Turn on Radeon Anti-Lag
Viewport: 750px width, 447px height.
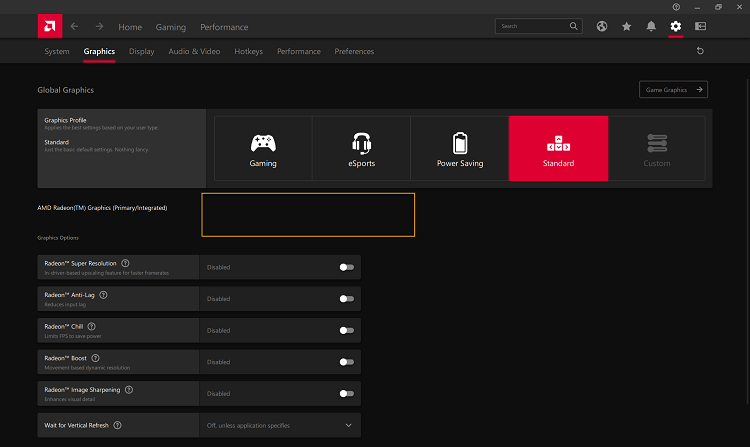(346, 298)
